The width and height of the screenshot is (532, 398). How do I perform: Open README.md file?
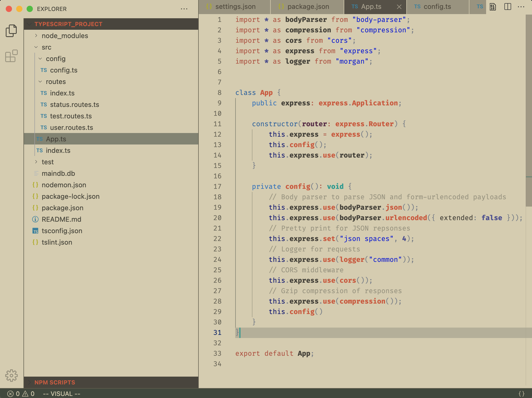111,219
